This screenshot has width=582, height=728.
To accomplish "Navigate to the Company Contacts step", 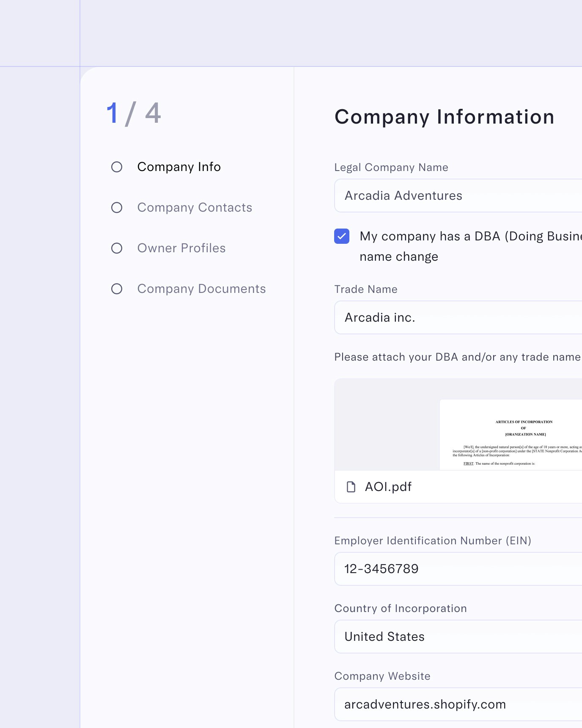I will click(x=195, y=207).
